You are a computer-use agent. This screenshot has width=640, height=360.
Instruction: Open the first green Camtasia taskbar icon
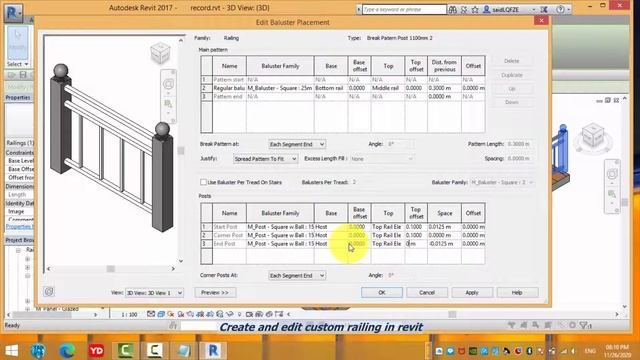pos(125,350)
